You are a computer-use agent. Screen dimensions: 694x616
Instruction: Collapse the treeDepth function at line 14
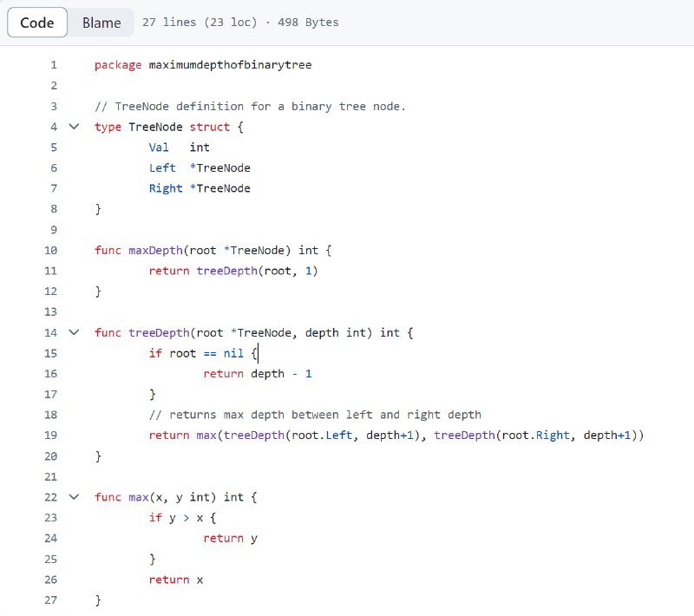point(74,332)
